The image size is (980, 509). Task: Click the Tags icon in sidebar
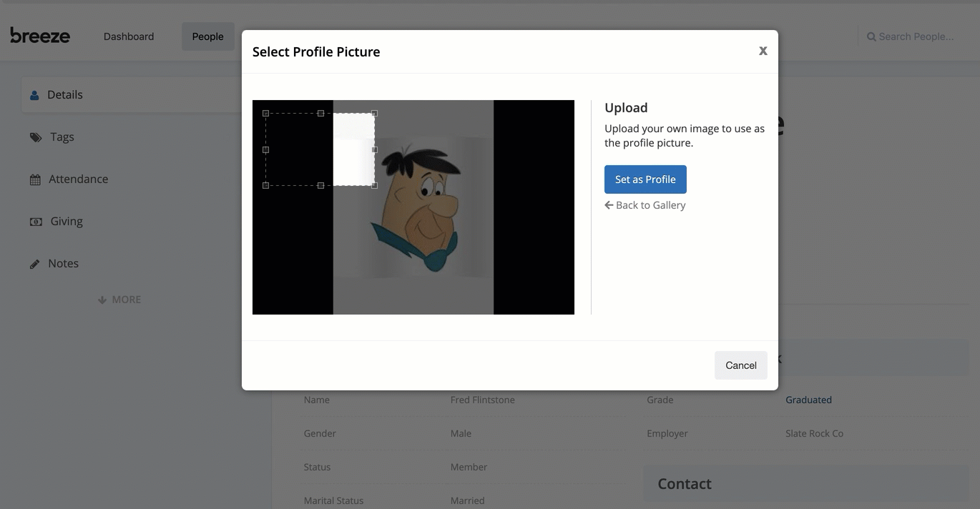[36, 137]
